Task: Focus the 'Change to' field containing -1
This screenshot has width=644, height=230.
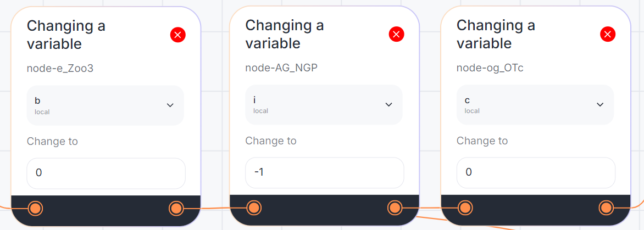Action: click(324, 172)
